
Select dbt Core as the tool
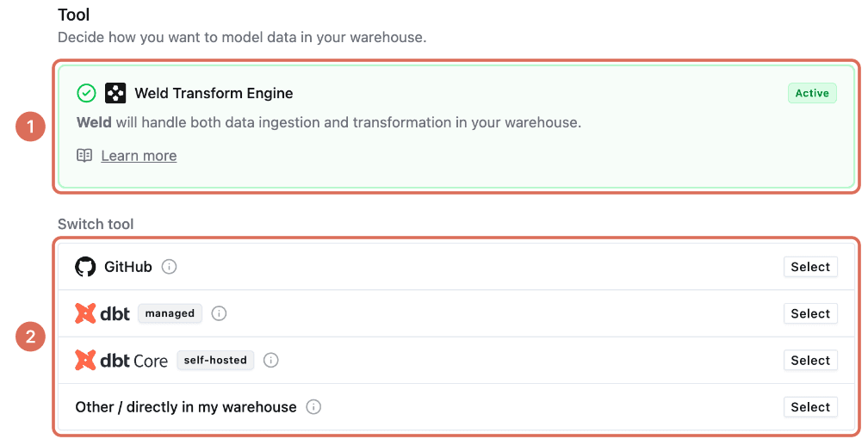[810, 361]
